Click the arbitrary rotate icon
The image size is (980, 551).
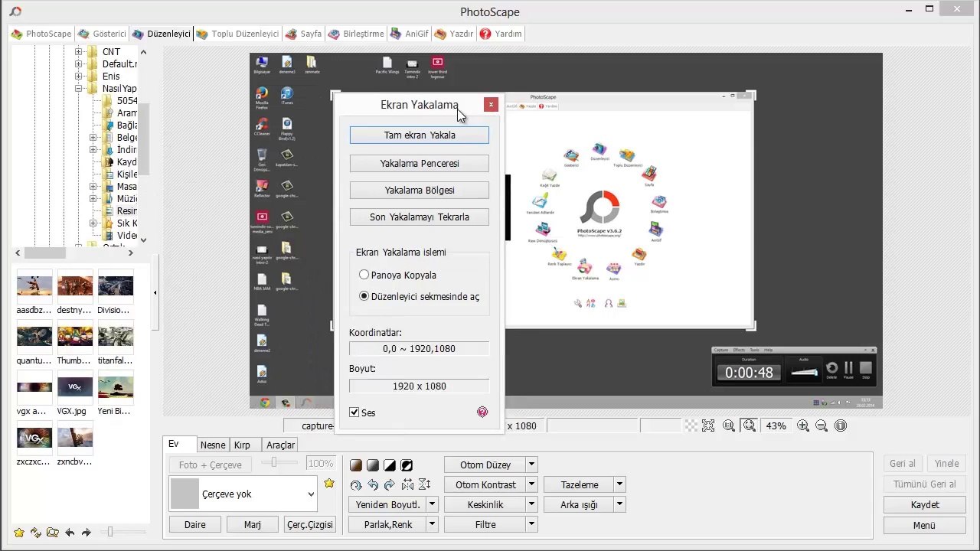click(356, 484)
